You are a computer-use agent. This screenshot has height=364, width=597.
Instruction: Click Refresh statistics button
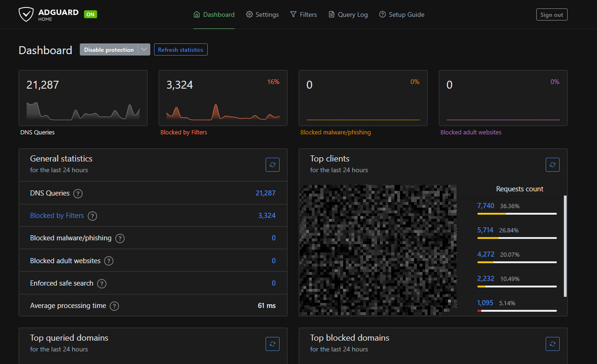181,50
